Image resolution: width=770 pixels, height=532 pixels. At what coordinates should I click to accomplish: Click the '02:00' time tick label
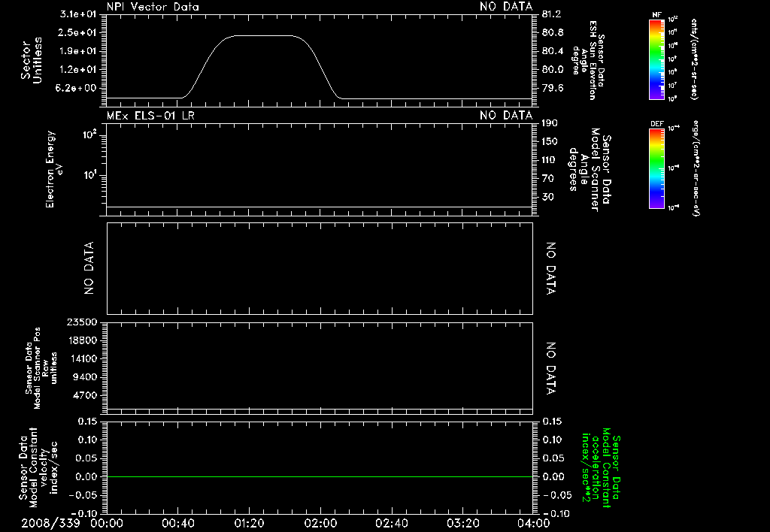point(320,523)
